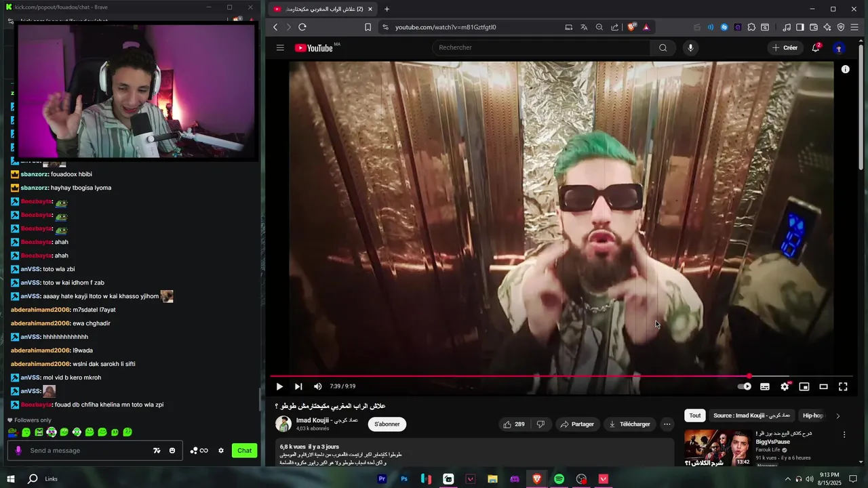868x488 pixels.
Task: Subscribe with the S'abonner button
Action: pyautogui.click(x=387, y=424)
